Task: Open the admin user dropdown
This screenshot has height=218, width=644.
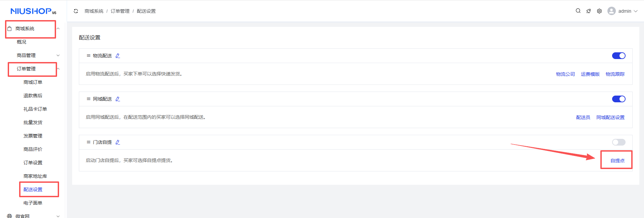Action: click(623, 11)
